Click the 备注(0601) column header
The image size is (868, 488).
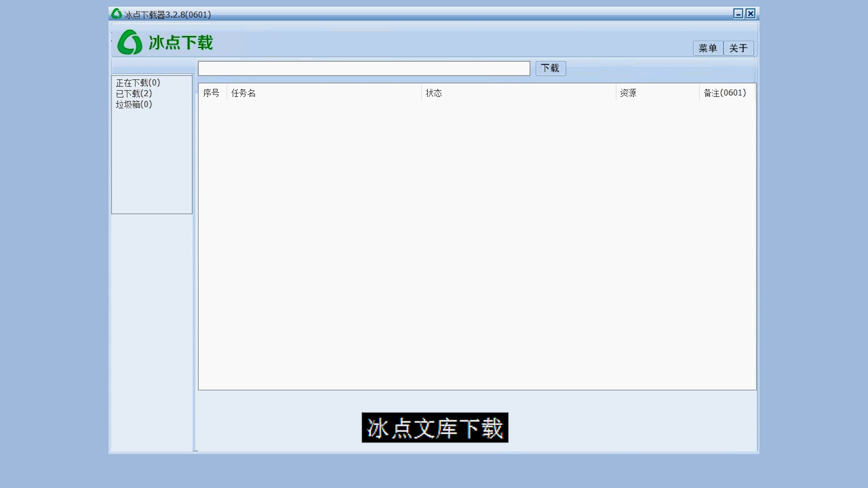coord(725,93)
